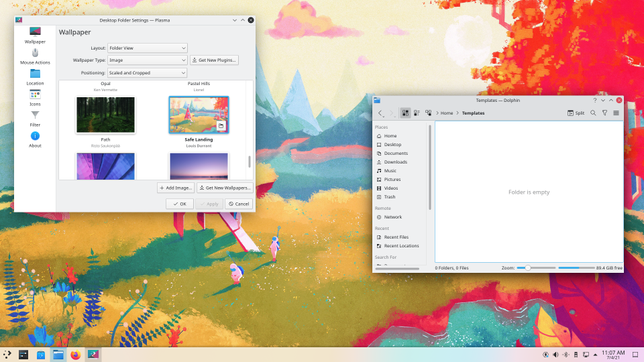This screenshot has height=362, width=644.
Task: Switch Dolphin to Compact view mode
Action: pos(417,113)
